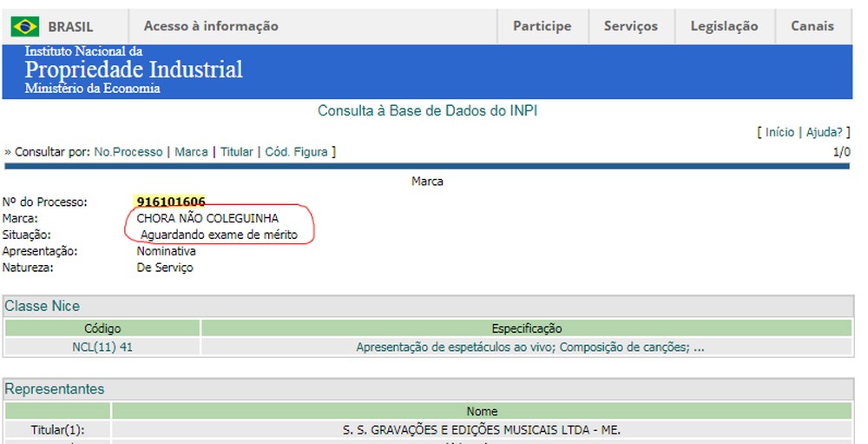
Task: Click the Brazil flag icon
Action: [x=25, y=26]
